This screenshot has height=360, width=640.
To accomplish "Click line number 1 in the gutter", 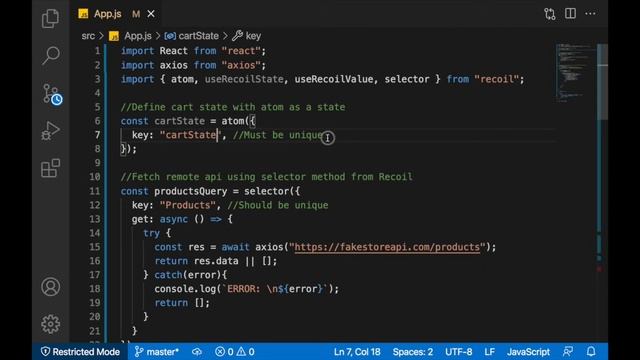I will click(97, 51).
